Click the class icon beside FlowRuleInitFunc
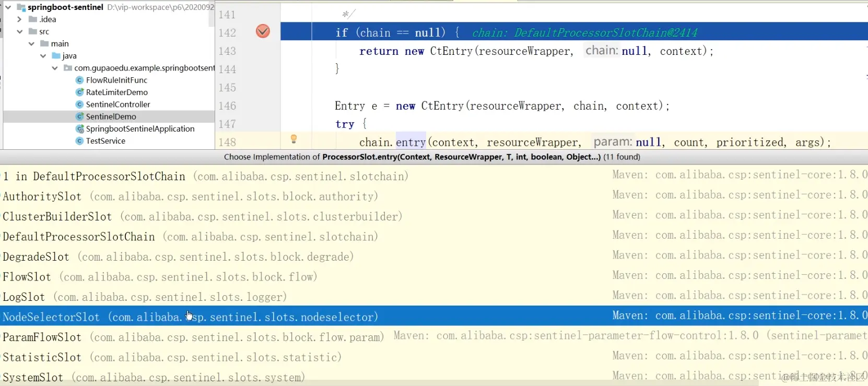 (79, 80)
